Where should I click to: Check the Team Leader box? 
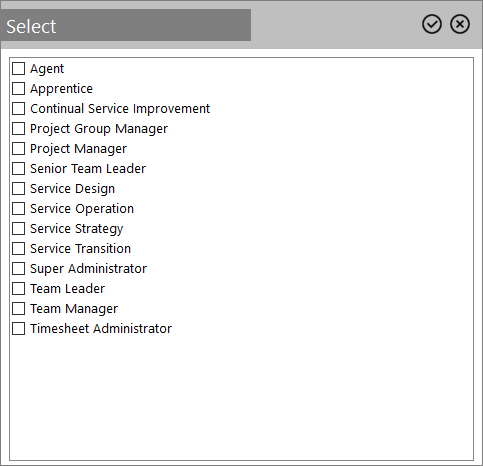coord(19,289)
